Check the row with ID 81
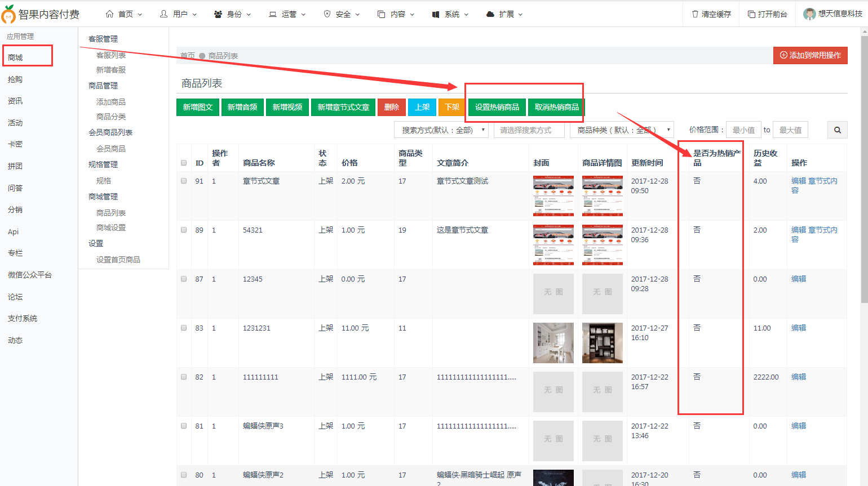Viewport: 868px width, 486px height. [184, 426]
